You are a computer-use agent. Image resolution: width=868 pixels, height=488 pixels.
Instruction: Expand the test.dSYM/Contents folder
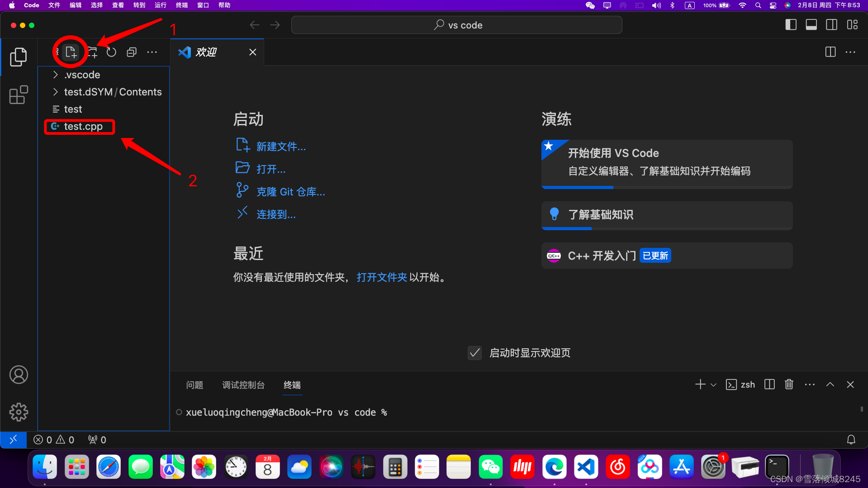click(104, 92)
